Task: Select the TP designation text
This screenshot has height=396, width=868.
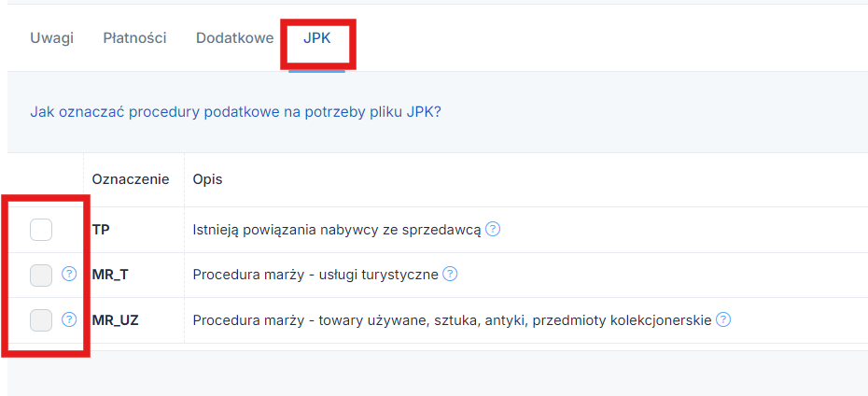Action: tap(101, 230)
